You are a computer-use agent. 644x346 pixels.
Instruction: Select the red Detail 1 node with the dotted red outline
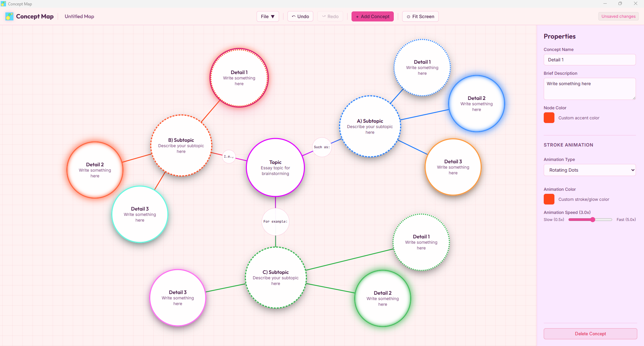click(239, 78)
